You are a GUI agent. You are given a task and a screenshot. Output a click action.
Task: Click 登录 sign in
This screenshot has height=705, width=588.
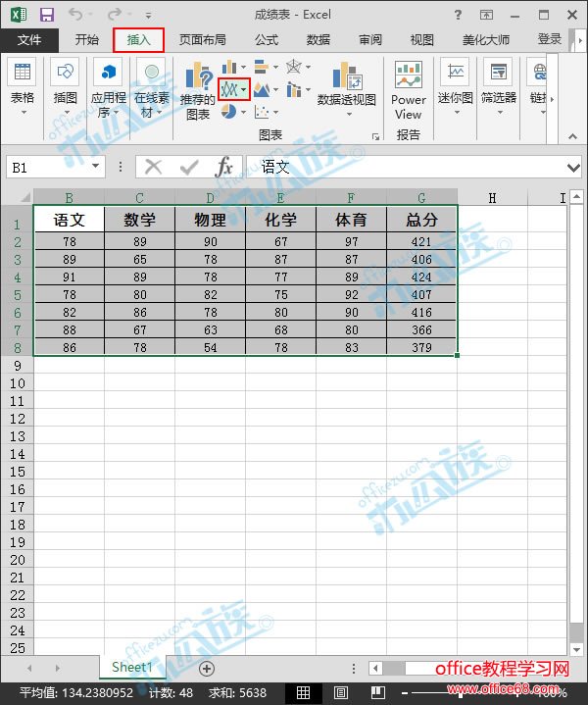(550, 39)
